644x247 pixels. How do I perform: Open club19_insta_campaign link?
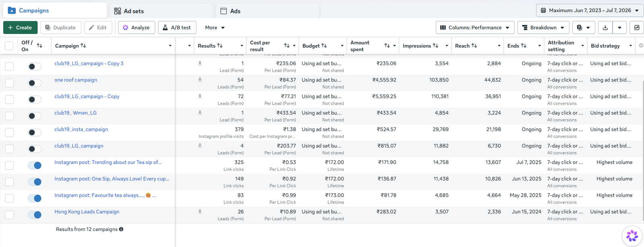[81, 129]
